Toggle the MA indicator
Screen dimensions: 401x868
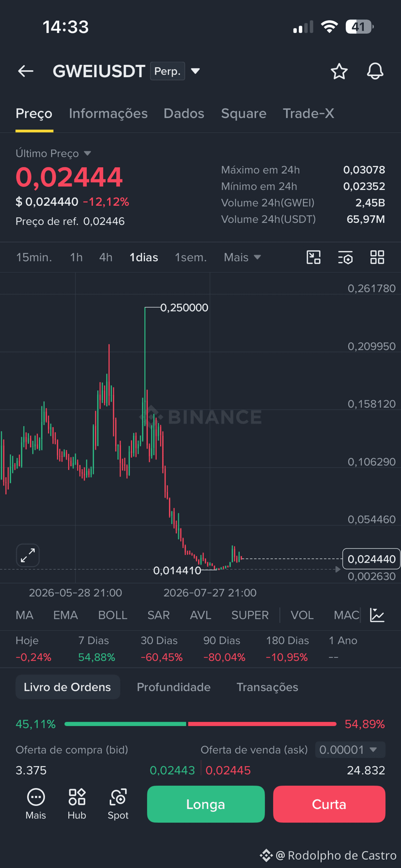tap(25, 615)
